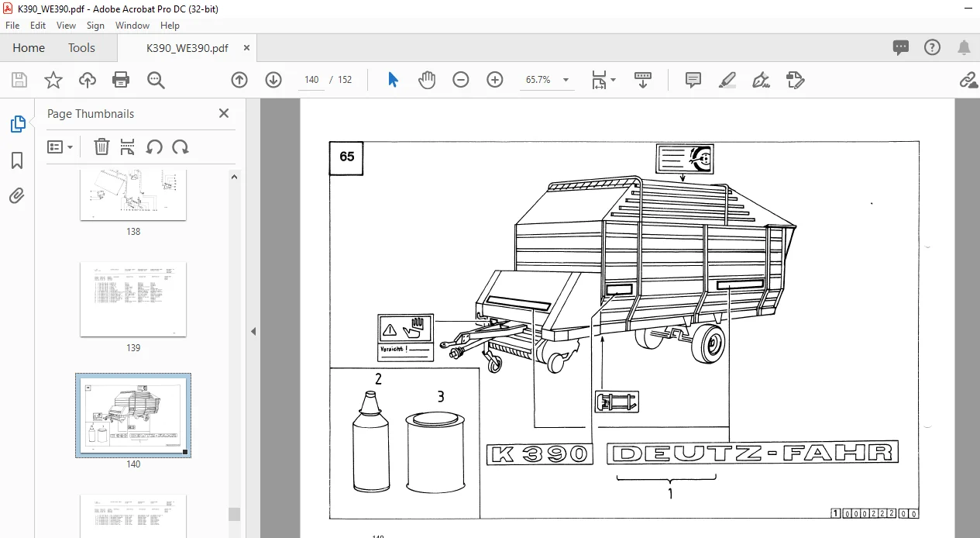
Task: Rotate page counterclockwise icon
Action: [x=154, y=147]
